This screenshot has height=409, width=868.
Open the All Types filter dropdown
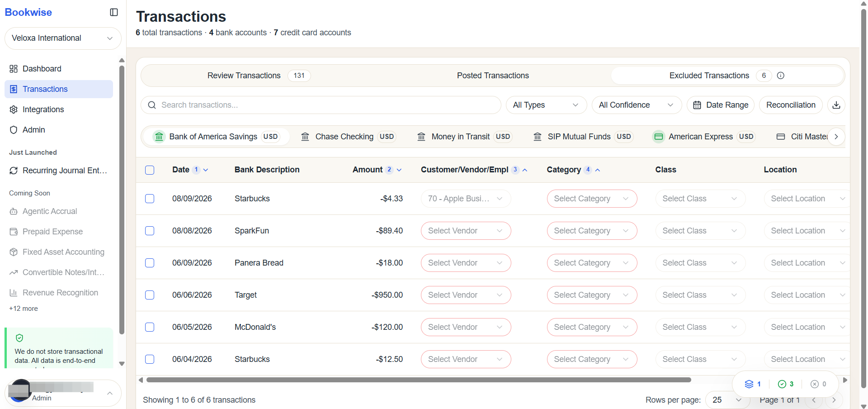click(x=546, y=105)
